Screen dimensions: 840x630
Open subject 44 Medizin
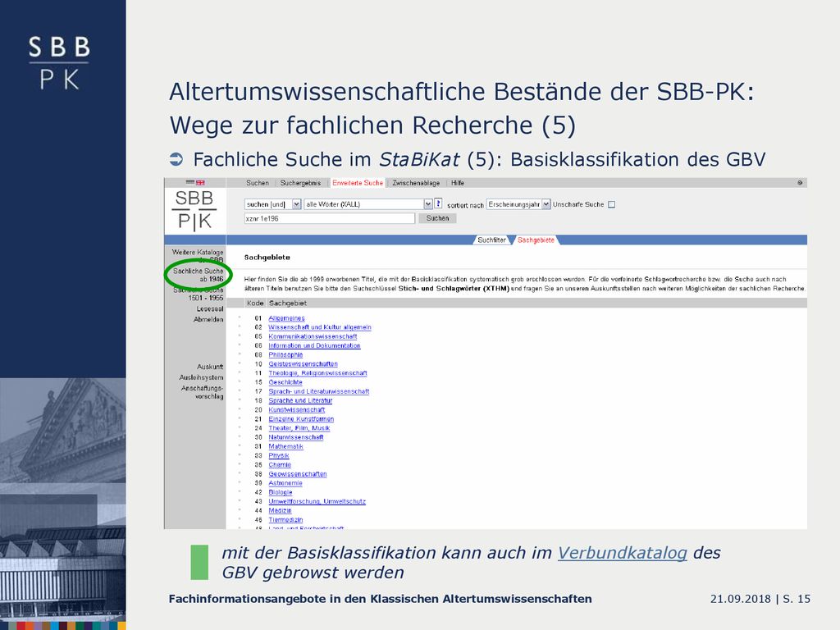pyautogui.click(x=281, y=510)
